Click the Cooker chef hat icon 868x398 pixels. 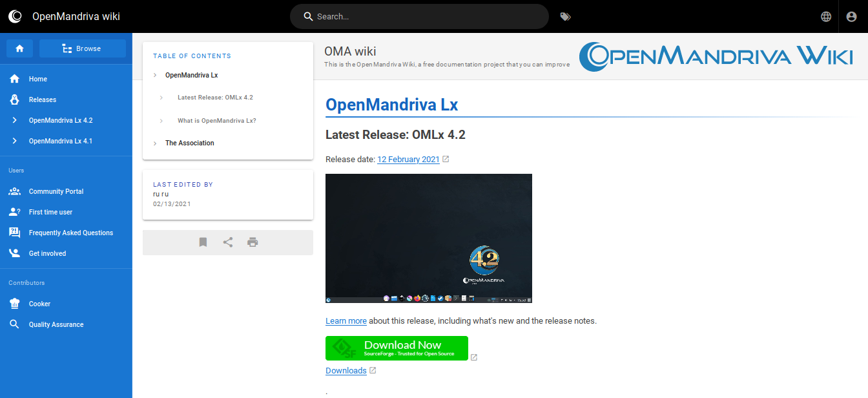pos(14,304)
